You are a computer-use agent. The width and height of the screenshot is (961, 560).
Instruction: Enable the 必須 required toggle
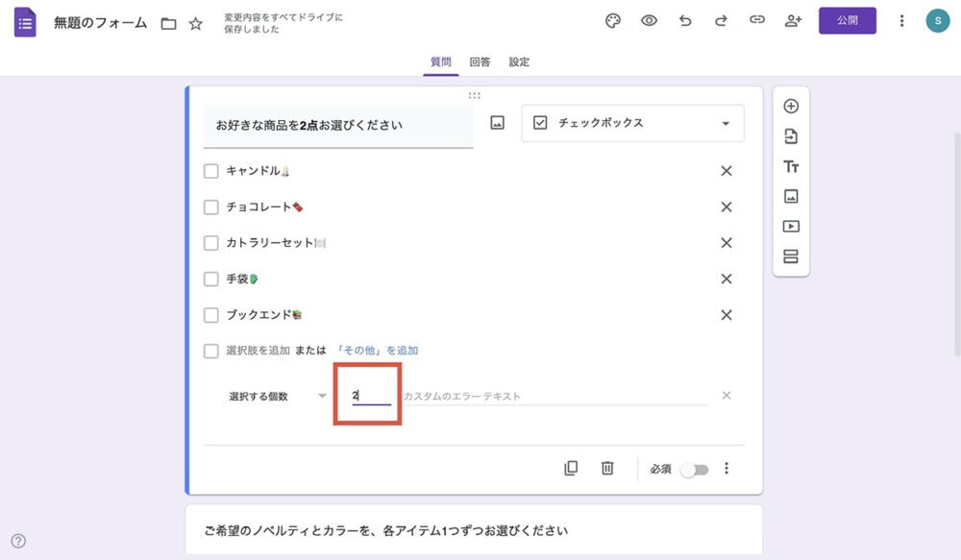[695, 468]
